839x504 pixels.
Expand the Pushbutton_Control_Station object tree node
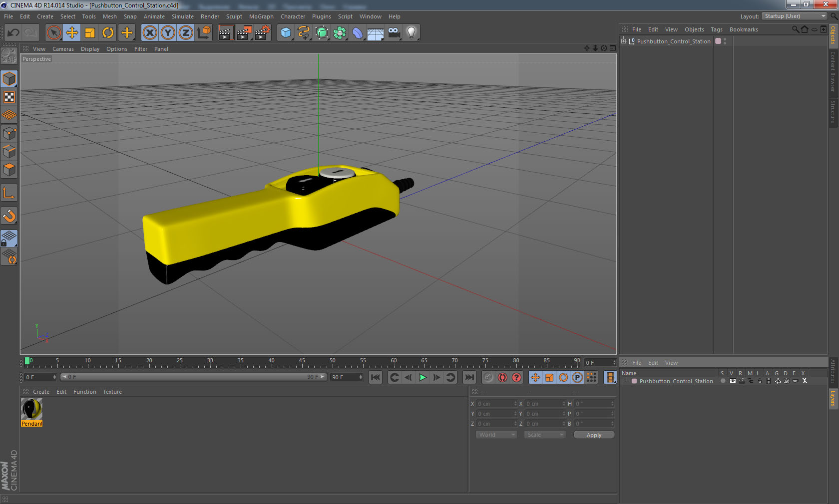(624, 41)
